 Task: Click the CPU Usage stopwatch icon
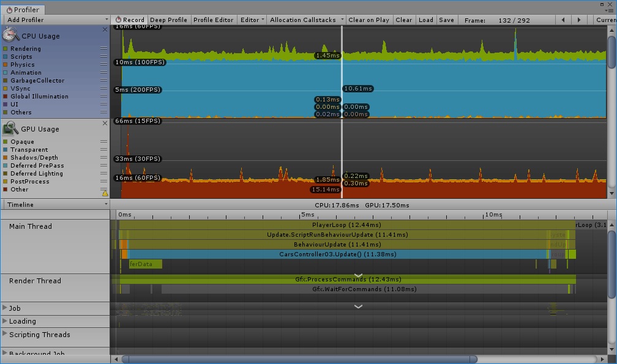click(x=10, y=35)
